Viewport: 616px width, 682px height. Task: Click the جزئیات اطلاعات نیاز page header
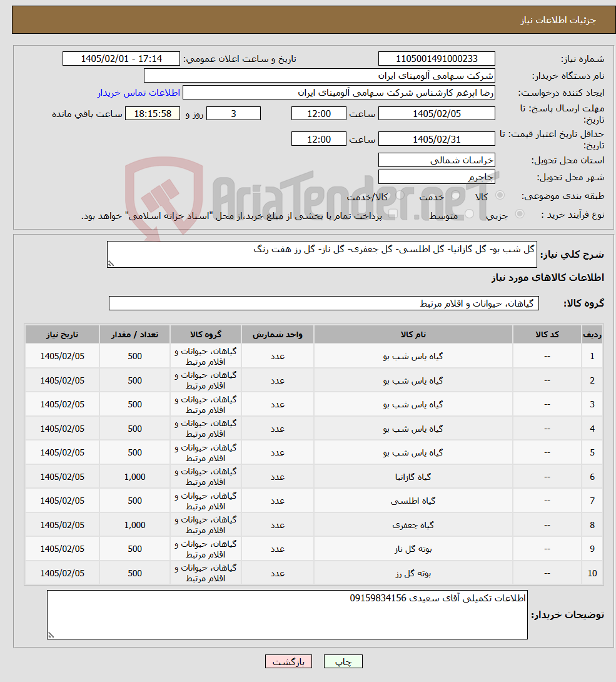tap(558, 21)
